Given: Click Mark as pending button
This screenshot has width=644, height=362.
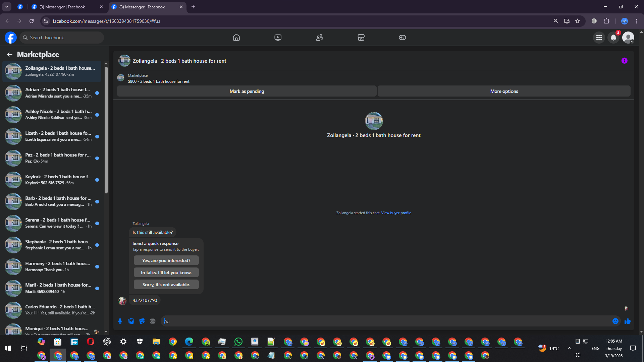Looking at the screenshot, I should (x=247, y=91).
